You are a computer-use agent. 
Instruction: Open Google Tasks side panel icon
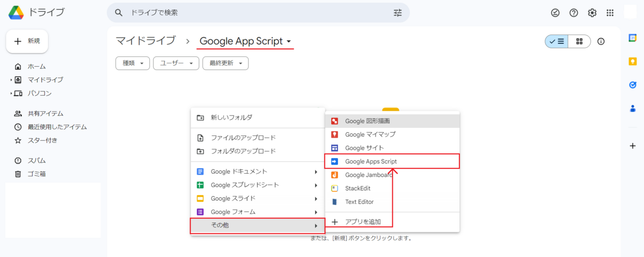(x=633, y=85)
